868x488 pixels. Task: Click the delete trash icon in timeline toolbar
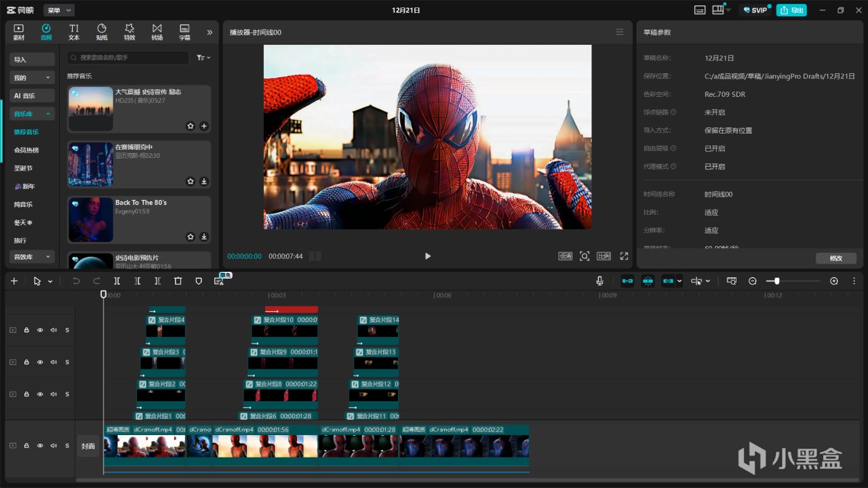(x=178, y=281)
